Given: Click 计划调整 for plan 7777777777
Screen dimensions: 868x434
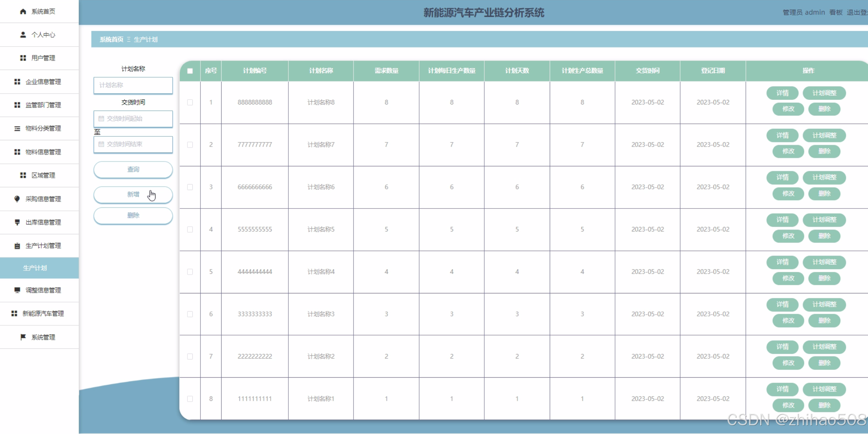Looking at the screenshot, I should pos(824,135).
